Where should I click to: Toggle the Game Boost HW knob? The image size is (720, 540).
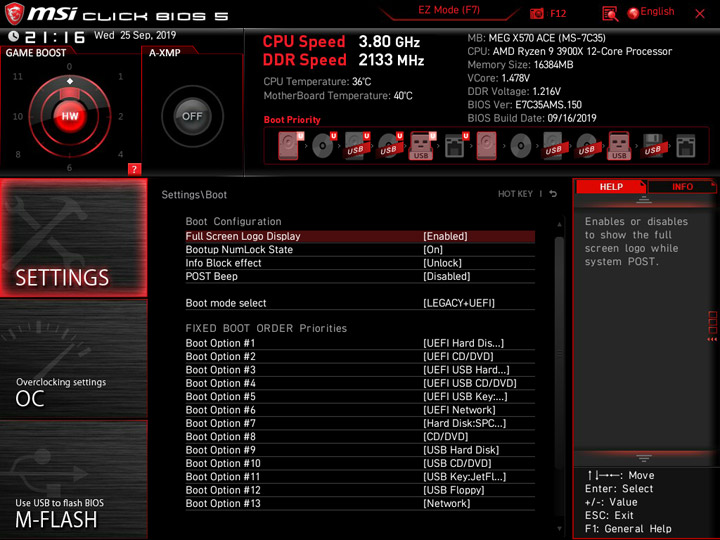pyautogui.click(x=70, y=116)
